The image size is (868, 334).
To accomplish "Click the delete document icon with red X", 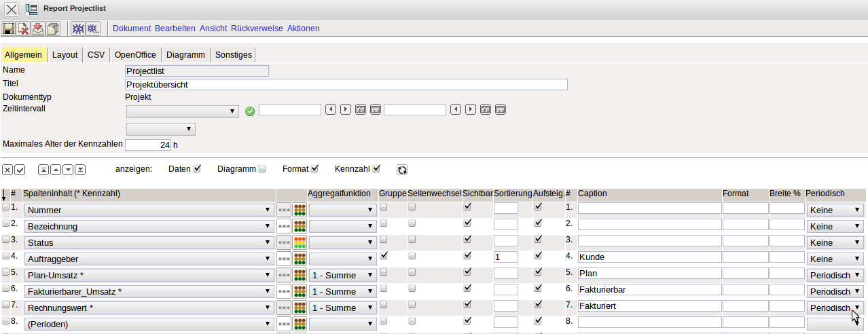I will pos(23,29).
